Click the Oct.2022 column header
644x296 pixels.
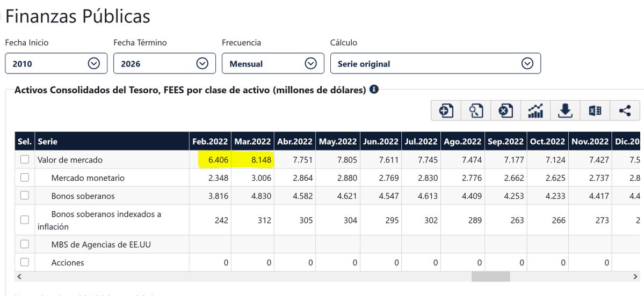(x=547, y=142)
